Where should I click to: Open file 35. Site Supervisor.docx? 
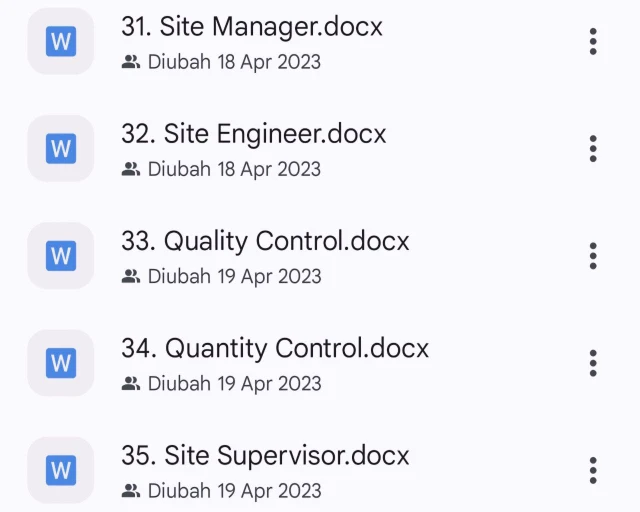pos(265,455)
